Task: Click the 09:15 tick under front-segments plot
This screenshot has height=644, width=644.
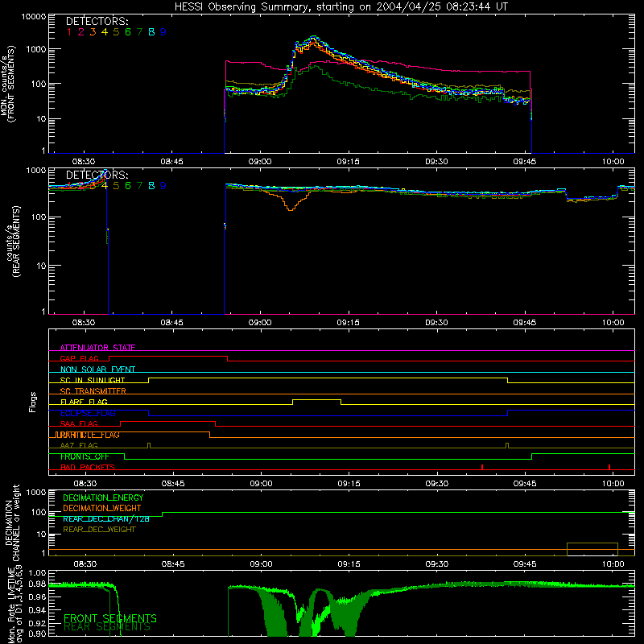Action: click(x=349, y=162)
